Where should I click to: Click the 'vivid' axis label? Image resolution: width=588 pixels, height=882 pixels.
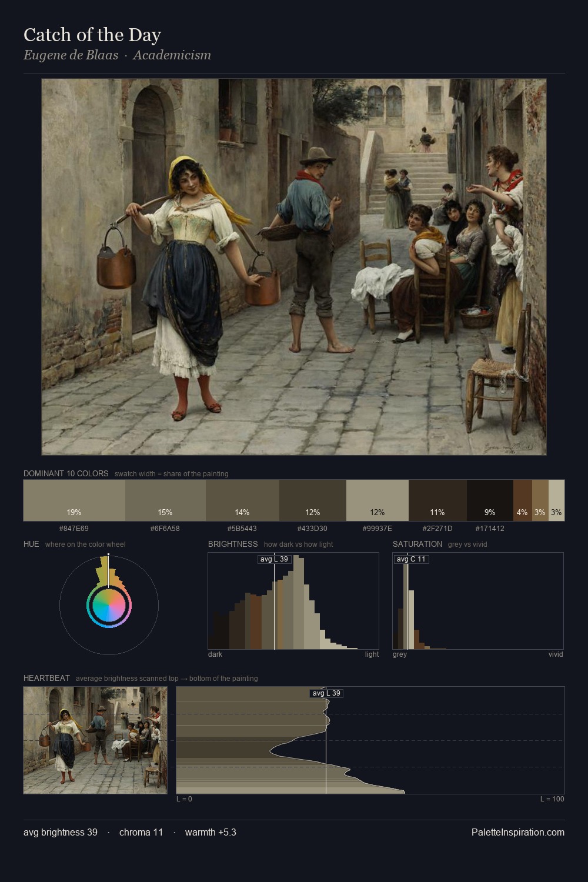(556, 654)
